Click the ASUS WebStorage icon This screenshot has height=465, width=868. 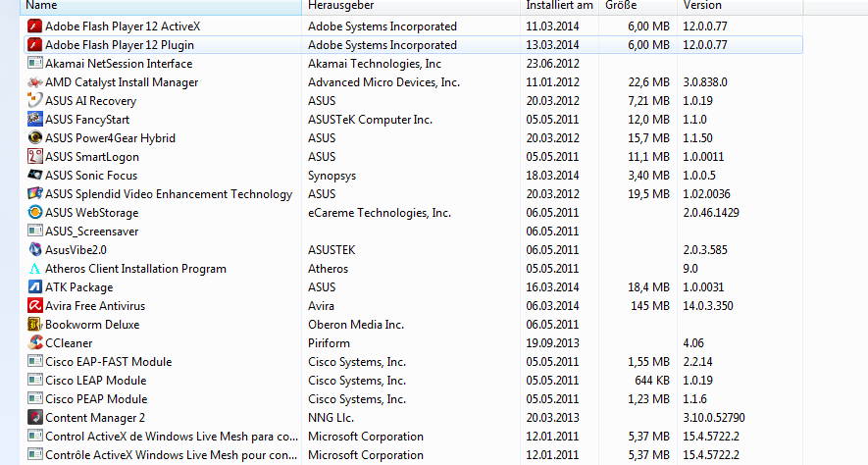35,213
